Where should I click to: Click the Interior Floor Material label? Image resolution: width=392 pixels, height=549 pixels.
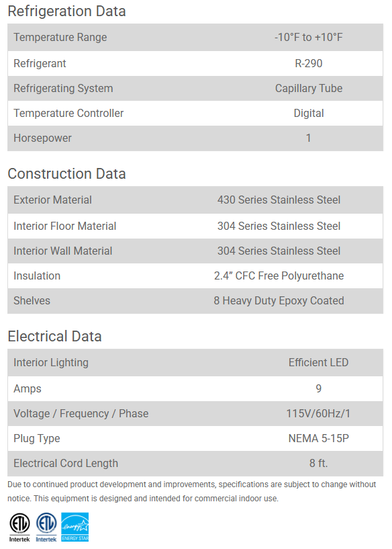[64, 226]
